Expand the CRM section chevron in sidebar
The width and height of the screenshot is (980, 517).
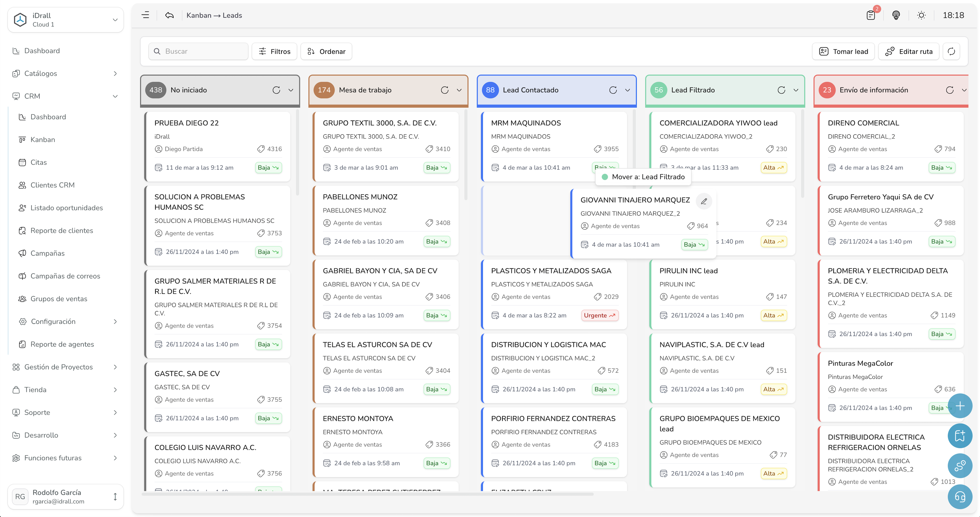pyautogui.click(x=116, y=96)
